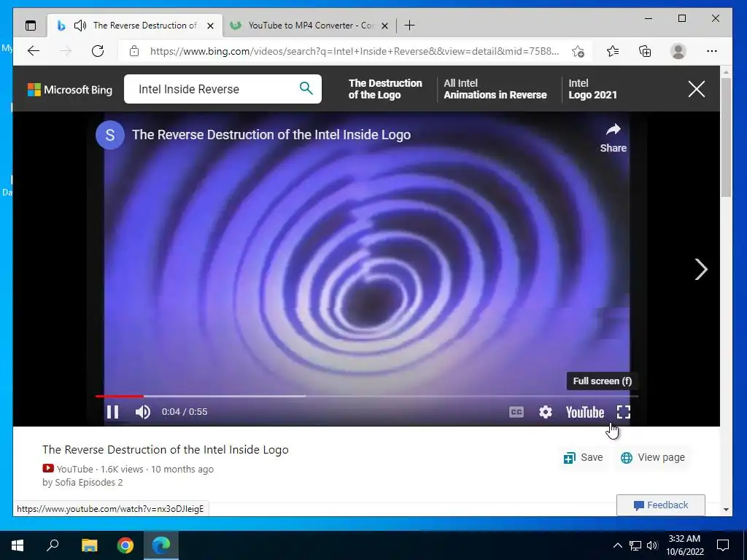The height and width of the screenshot is (560, 747).
Task: Open File Explorer from taskbar
Action: [x=89, y=545]
